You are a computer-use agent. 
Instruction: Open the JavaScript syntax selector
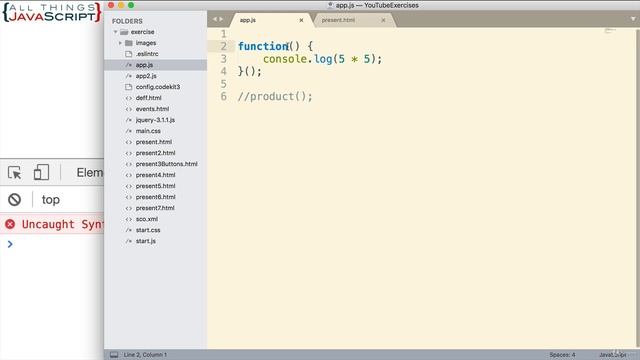tap(612, 355)
